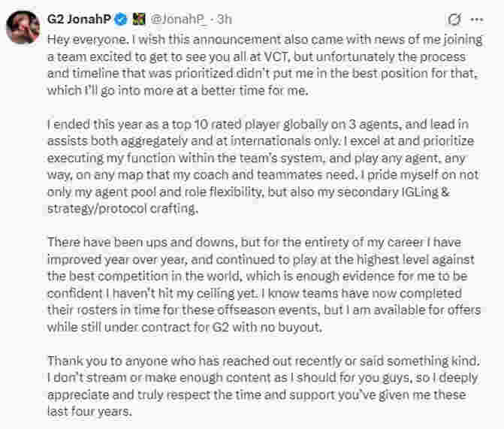This screenshot has width=504, height=429.
Task: Open the Grok explain-post icon
Action: [454, 19]
